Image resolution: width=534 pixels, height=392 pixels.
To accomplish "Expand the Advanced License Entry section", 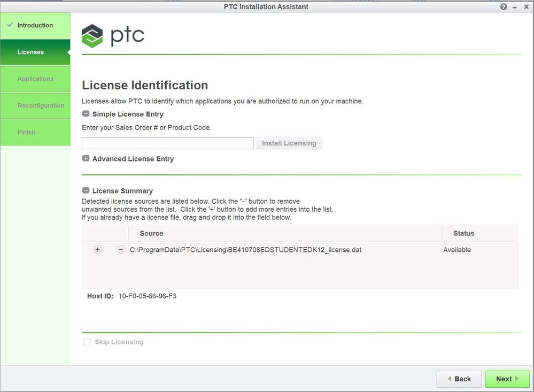I will (x=86, y=158).
